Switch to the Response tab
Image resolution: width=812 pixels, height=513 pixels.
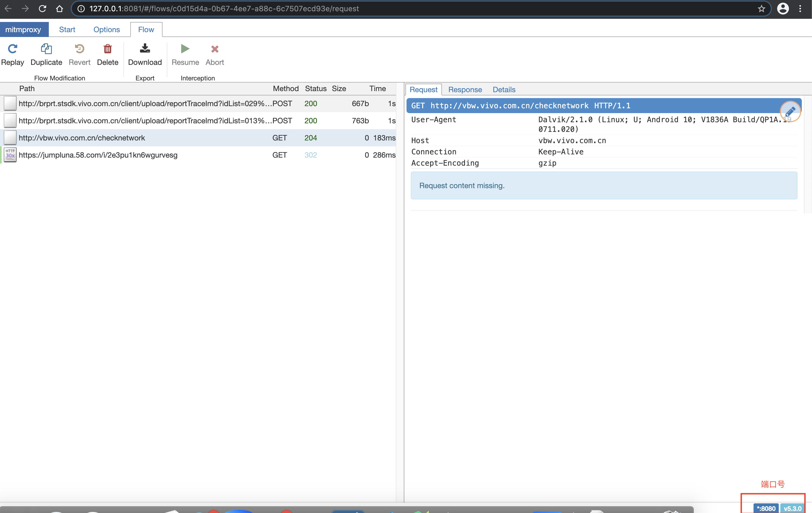coord(465,89)
